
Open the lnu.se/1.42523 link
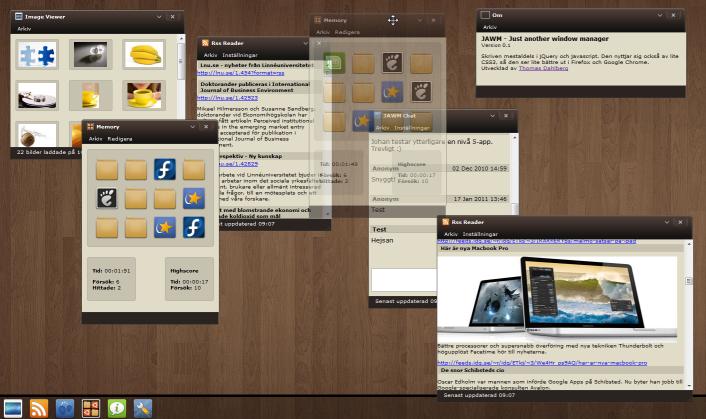228,98
